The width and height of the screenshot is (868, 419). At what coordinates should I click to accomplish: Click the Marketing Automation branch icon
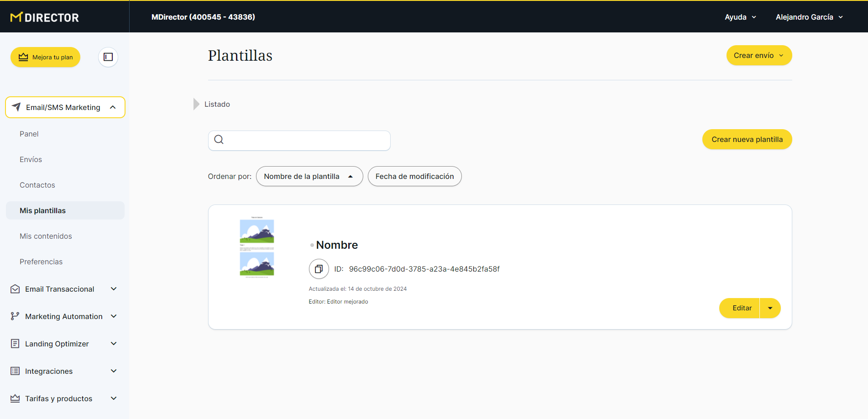click(x=15, y=316)
